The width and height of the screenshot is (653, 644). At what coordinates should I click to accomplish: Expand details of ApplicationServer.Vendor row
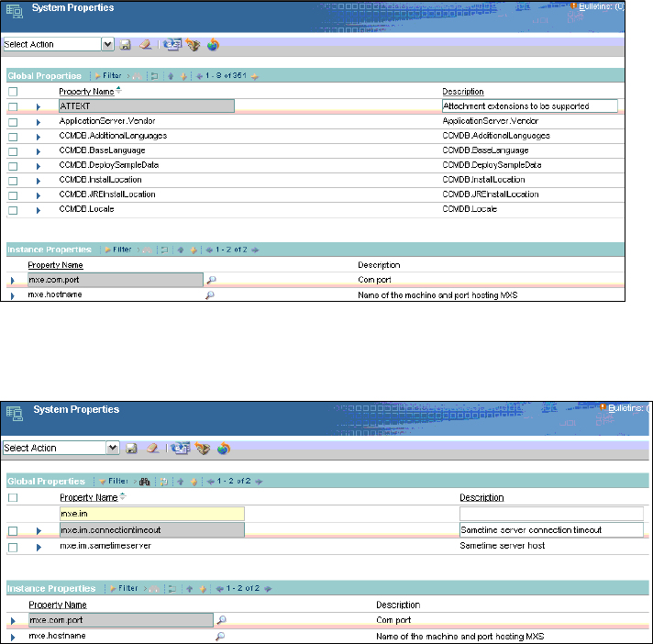[38, 122]
